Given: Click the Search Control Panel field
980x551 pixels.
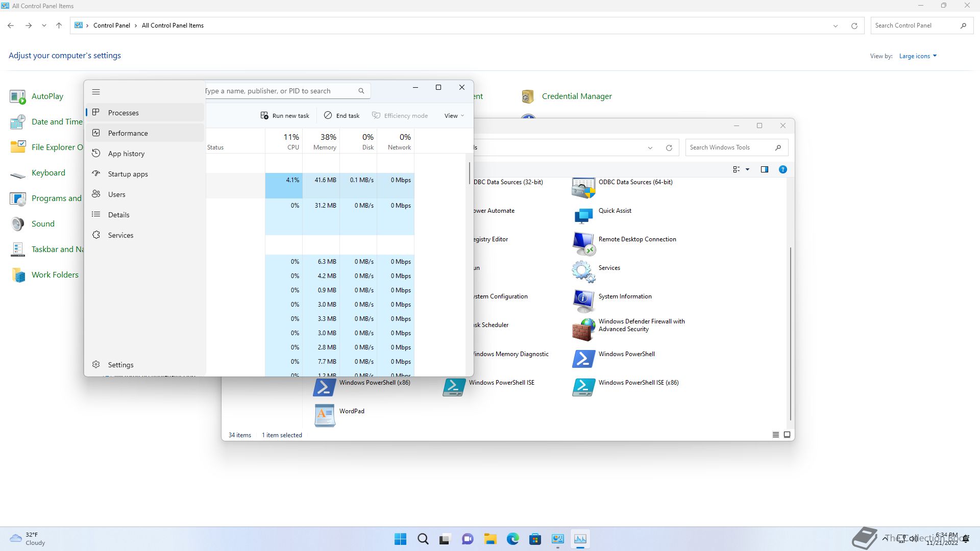Looking at the screenshot, I should click(x=916, y=26).
